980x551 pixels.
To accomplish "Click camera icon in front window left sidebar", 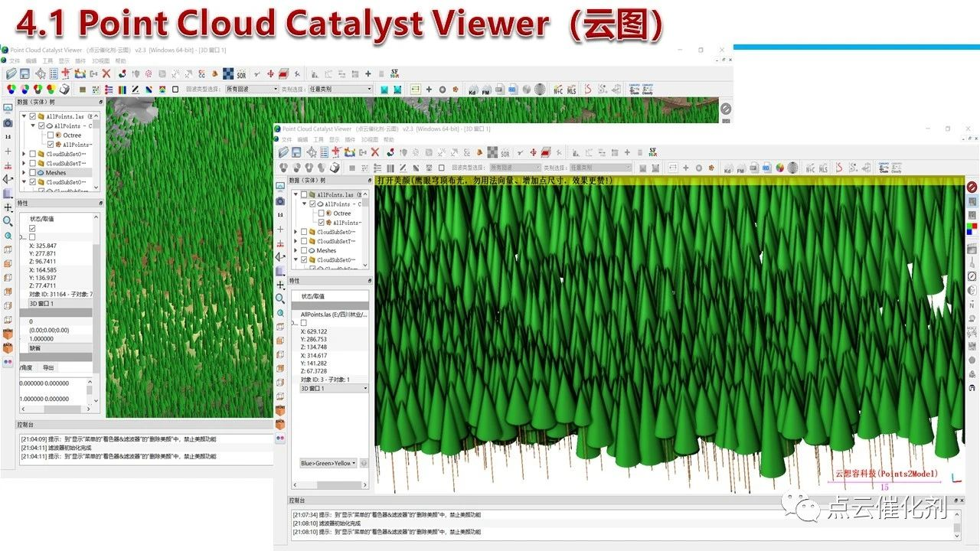I will click(x=280, y=201).
